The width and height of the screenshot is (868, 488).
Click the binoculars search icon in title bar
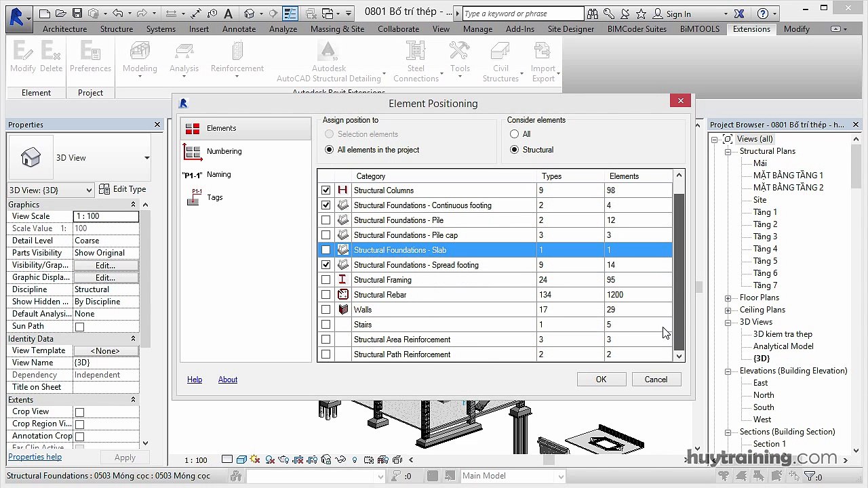coord(593,14)
